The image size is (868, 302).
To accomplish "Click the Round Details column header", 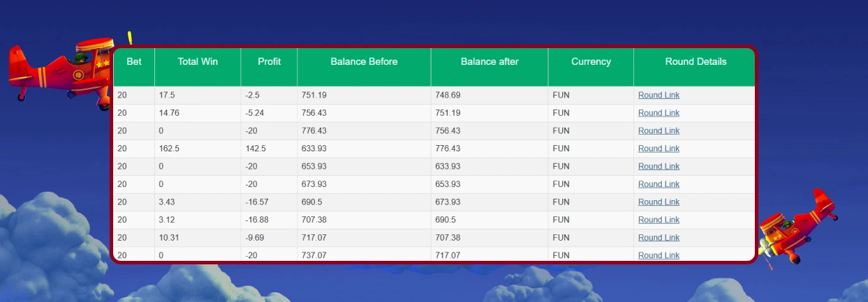I will tap(696, 62).
